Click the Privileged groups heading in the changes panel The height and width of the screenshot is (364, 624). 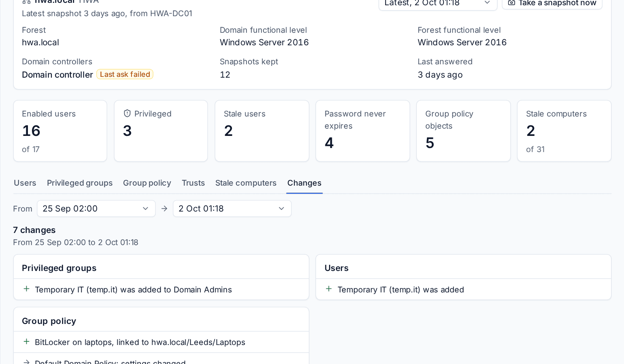[59, 268]
